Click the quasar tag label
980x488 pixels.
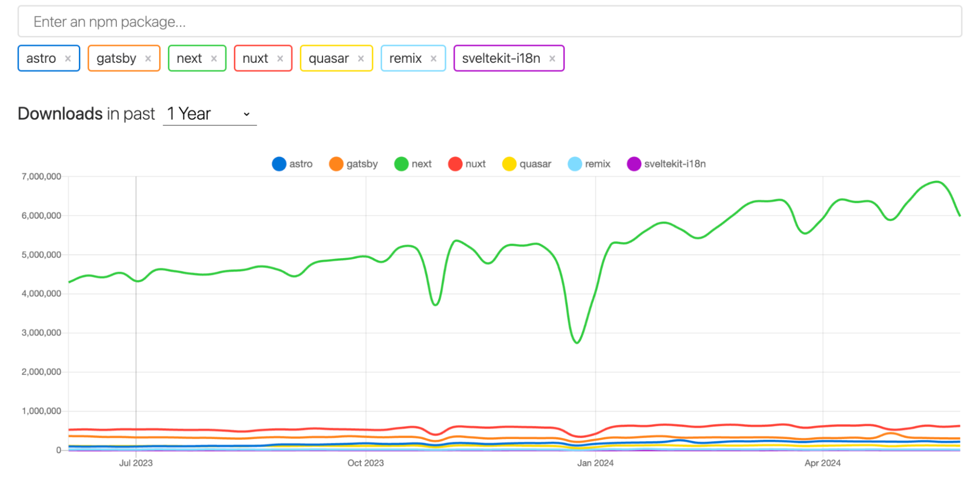(x=328, y=58)
